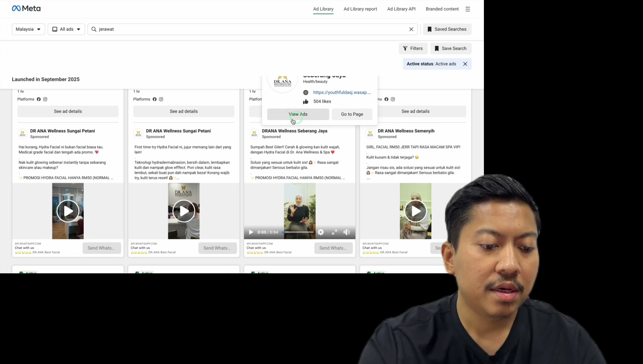Save the current search
Viewport: 643px width, 364px height.
click(451, 49)
